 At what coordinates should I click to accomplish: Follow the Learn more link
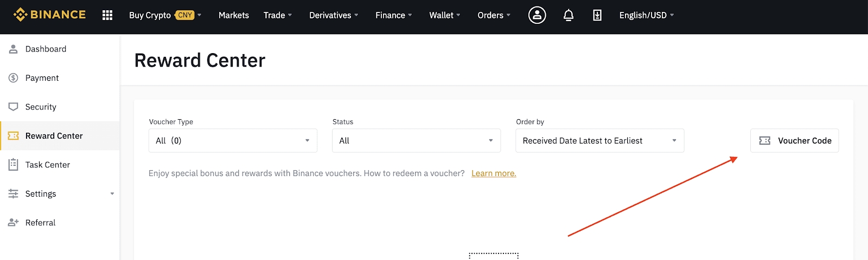[x=494, y=173]
